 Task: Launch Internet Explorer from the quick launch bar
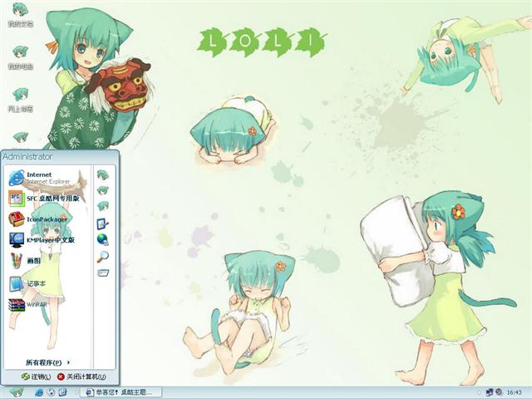pyautogui.click(x=39, y=392)
